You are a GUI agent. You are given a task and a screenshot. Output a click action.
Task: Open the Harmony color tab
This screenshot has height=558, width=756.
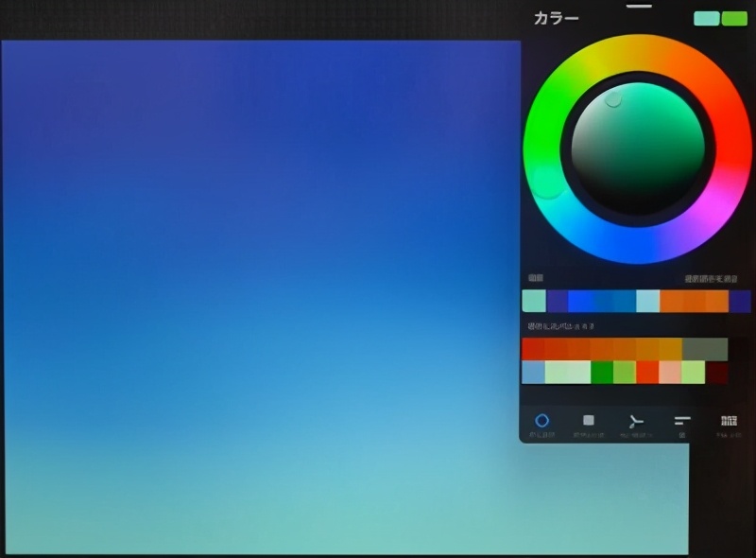click(636, 421)
